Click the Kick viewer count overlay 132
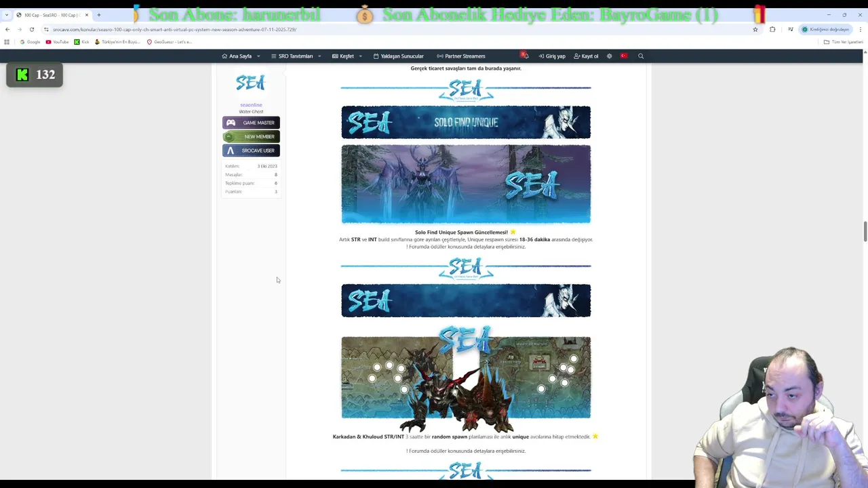Viewport: 868px width, 488px height. (35, 75)
